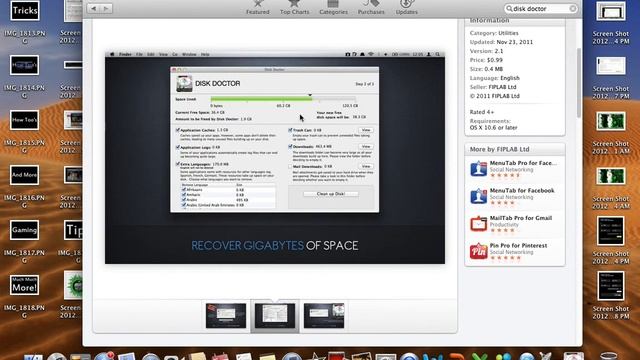Select the highlighted middle screenshot thumbnail

pos(275,316)
